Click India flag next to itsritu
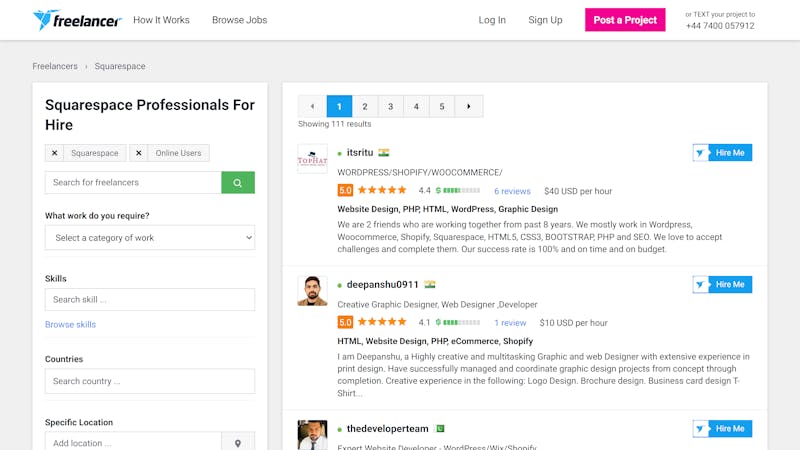Viewport: 800px width, 450px height. [384, 153]
